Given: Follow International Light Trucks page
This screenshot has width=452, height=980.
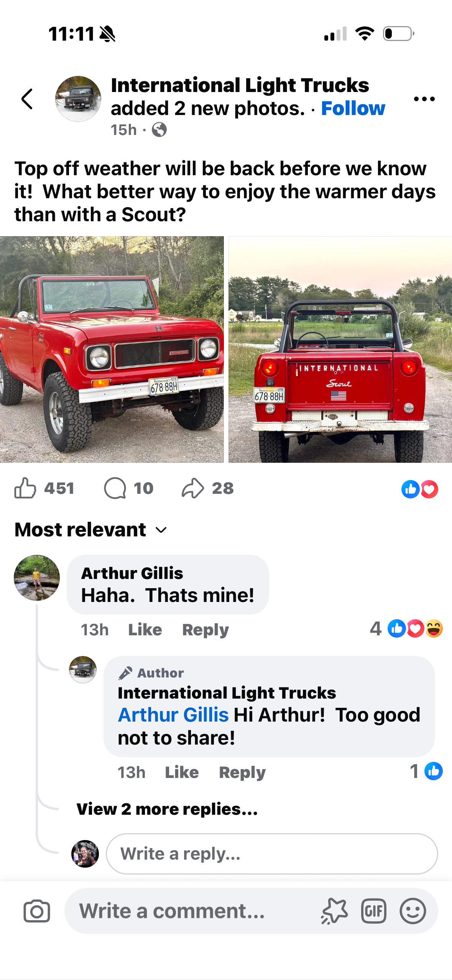Looking at the screenshot, I should click(x=353, y=109).
